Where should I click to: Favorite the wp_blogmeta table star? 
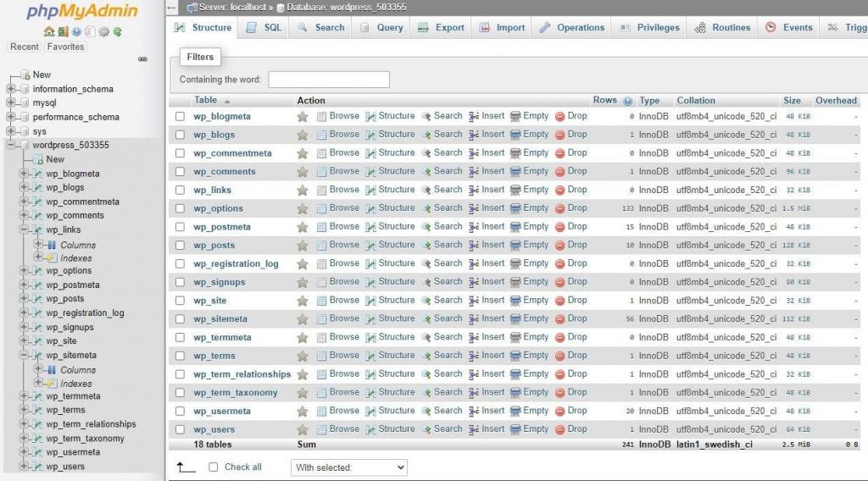point(303,117)
